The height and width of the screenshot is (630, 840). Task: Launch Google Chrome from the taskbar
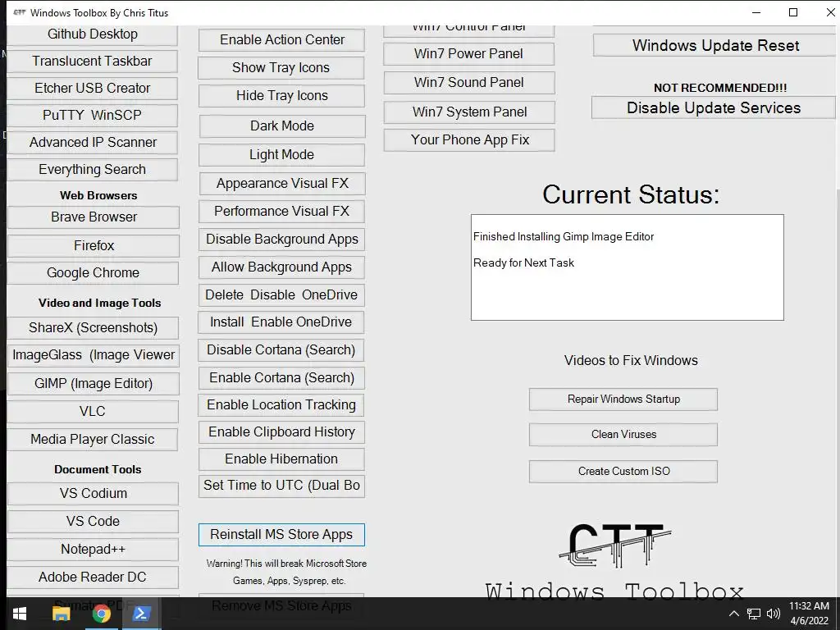point(101,614)
